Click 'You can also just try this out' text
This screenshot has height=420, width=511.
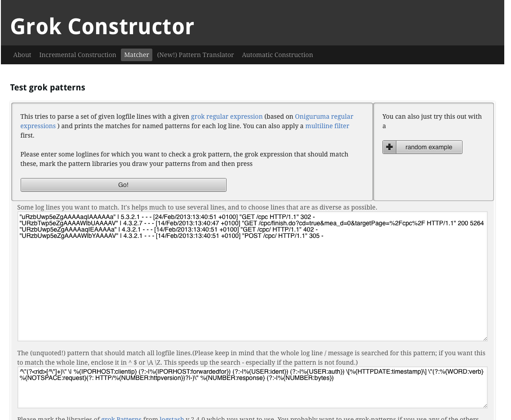[x=432, y=121]
